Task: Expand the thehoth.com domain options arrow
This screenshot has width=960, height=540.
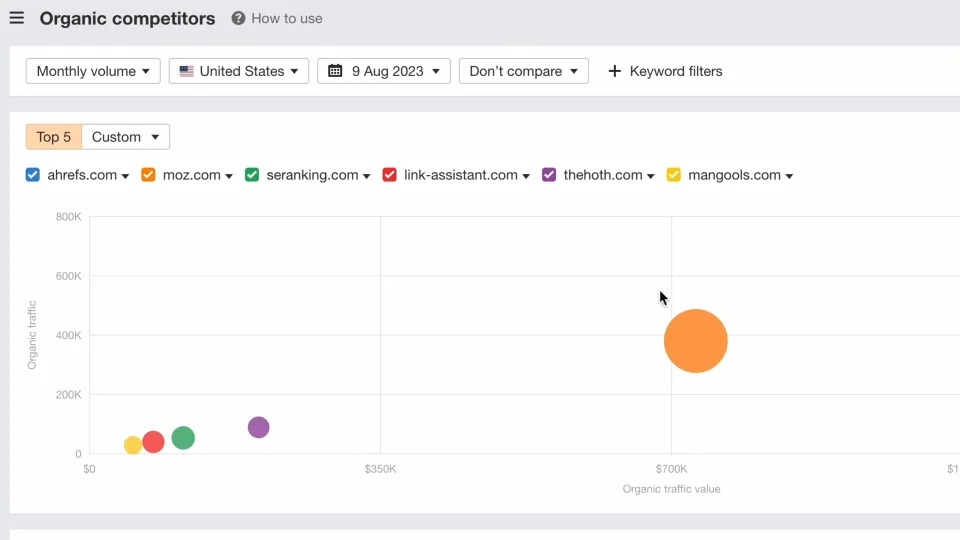Action: 651,176
